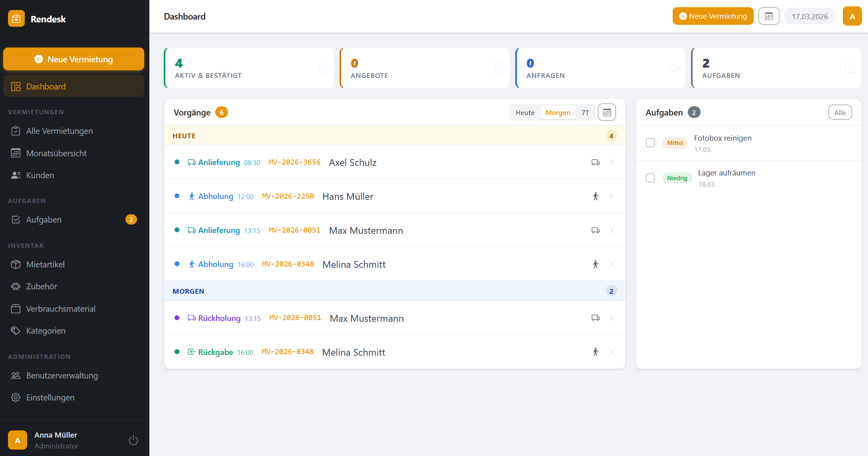This screenshot has width=868, height=456.
Task: Check off the Fotobox reinigen task
Action: [650, 143]
